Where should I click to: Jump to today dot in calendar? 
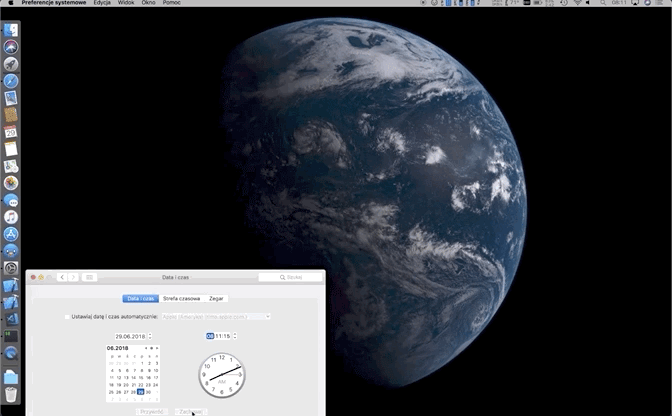point(151,348)
